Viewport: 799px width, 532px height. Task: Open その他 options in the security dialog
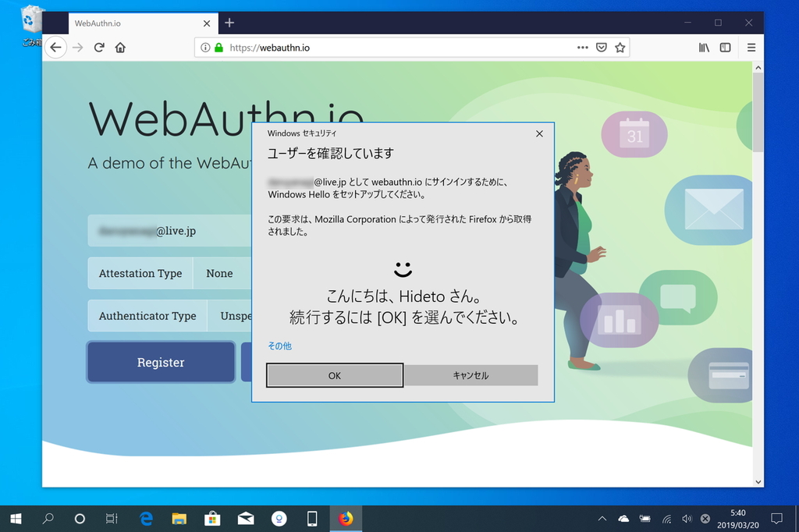pyautogui.click(x=279, y=346)
